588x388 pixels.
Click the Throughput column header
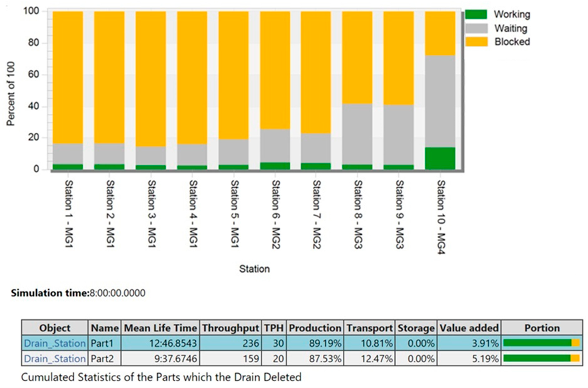231,328
